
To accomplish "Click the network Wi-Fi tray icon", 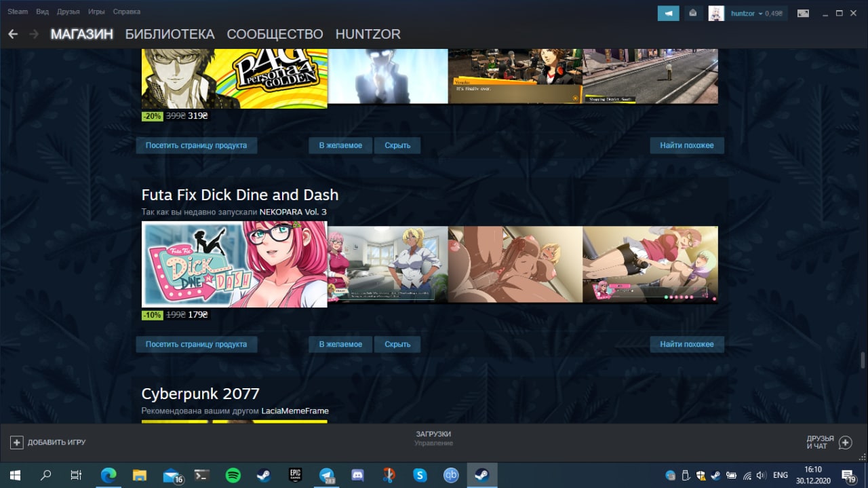I will [x=747, y=475].
